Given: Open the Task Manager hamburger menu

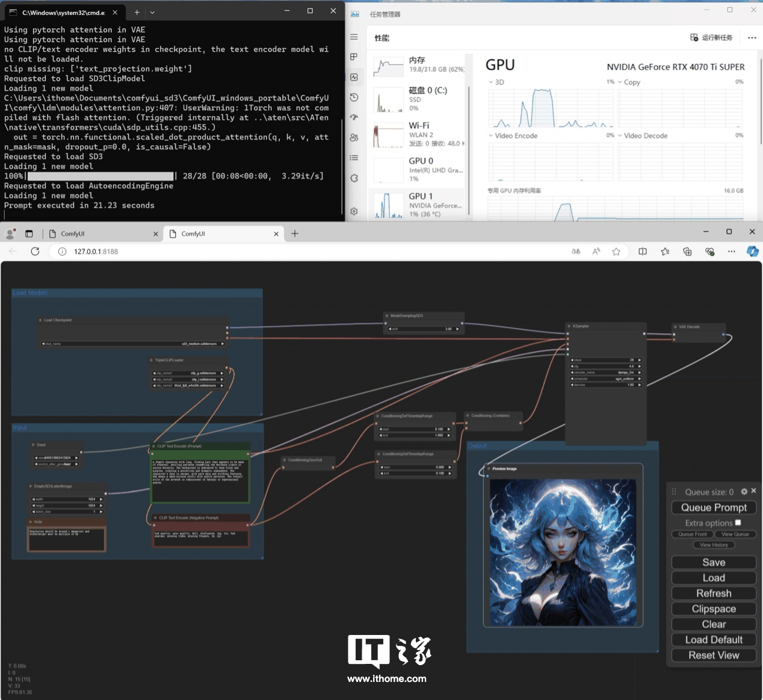Looking at the screenshot, I should click(x=354, y=37).
